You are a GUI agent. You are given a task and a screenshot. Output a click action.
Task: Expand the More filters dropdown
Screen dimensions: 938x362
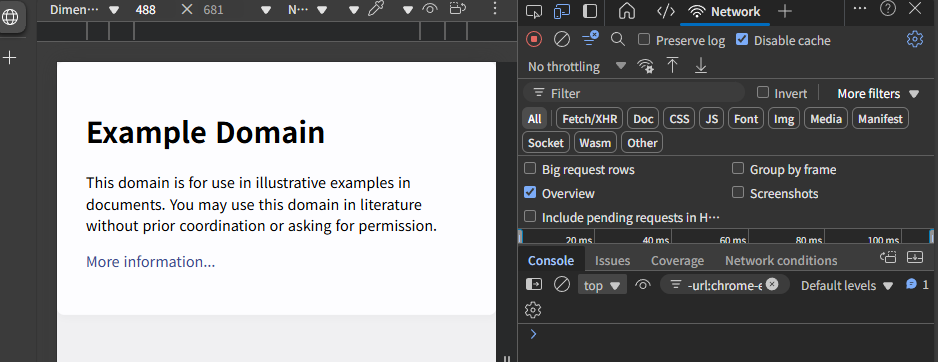coord(878,93)
